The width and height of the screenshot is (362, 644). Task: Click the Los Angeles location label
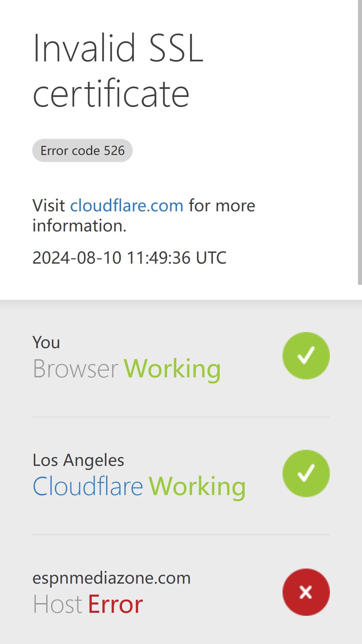78,460
